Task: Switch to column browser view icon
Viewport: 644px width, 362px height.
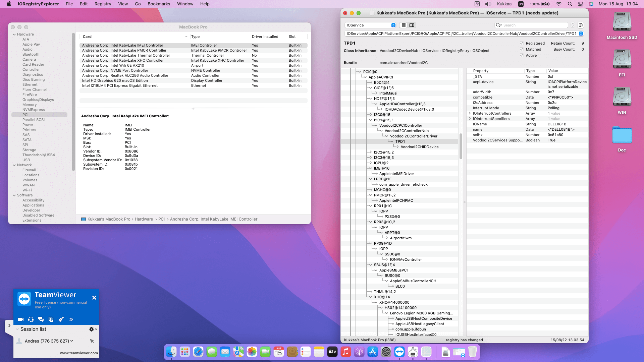Action: (x=412, y=25)
